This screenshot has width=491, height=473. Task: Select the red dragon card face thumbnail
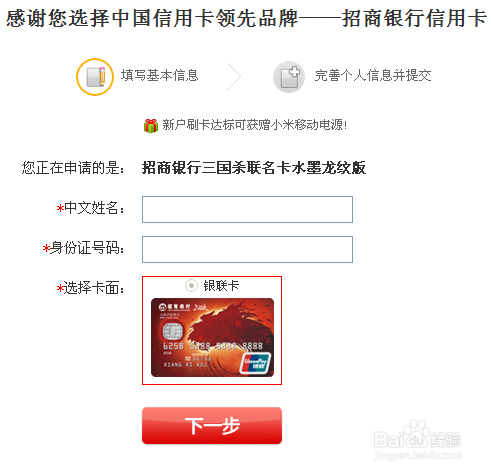tap(212, 337)
